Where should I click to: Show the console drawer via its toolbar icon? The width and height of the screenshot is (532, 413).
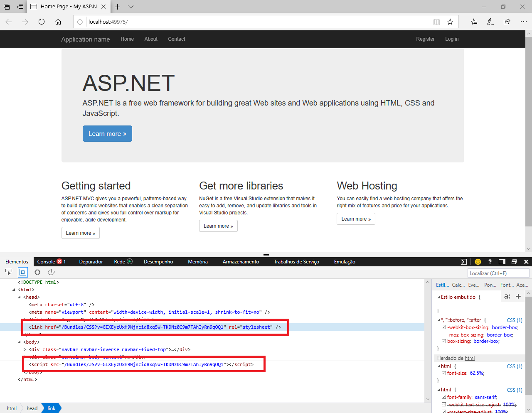point(464,262)
